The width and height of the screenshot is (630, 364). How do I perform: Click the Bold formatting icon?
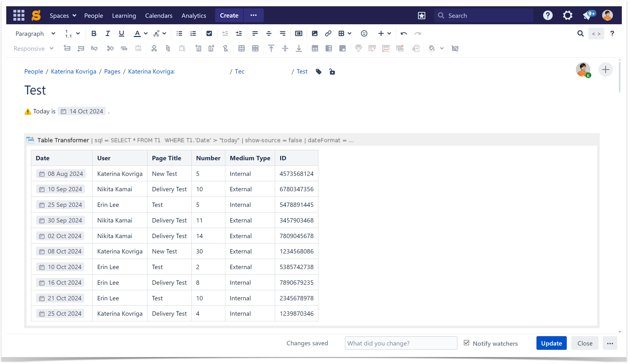94,33
